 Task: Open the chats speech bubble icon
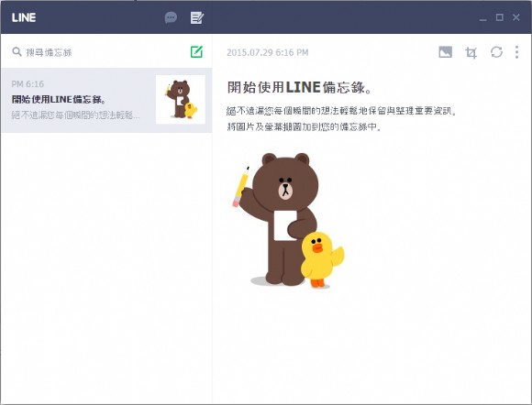[x=171, y=17]
